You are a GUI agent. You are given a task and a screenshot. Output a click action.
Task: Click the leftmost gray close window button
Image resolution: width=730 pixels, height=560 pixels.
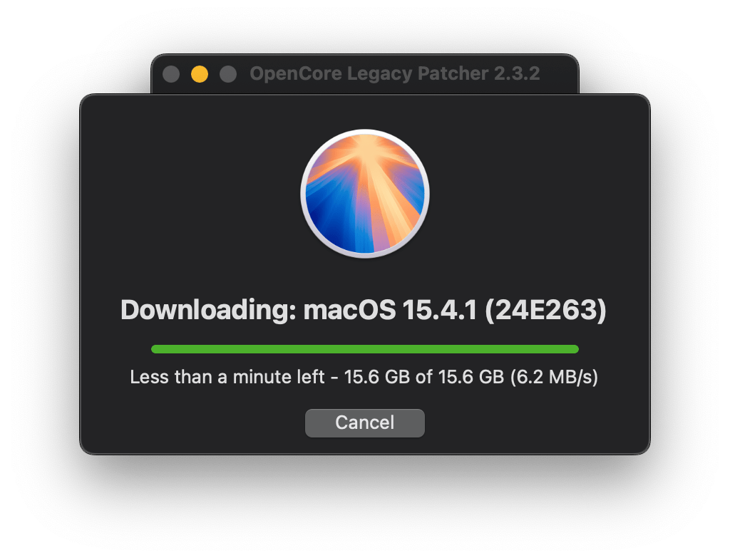171,74
